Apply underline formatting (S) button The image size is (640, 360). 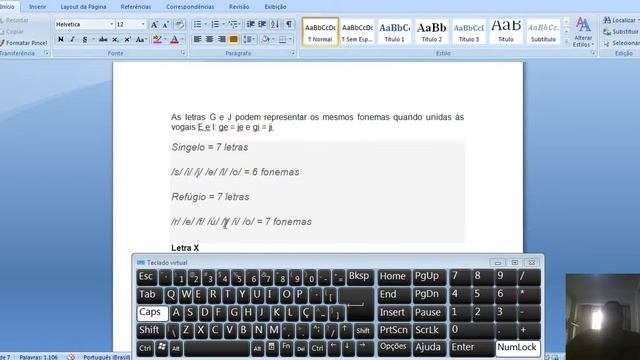pyautogui.click(x=84, y=40)
